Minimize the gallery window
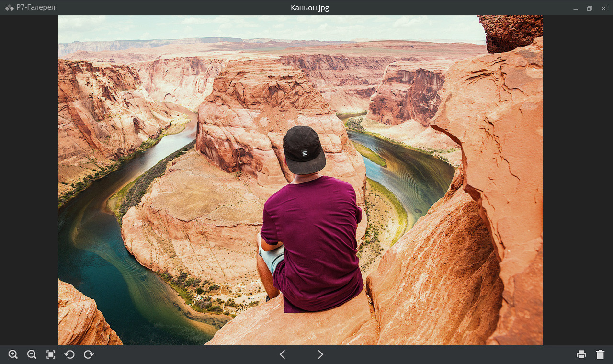Screen dimensions: 613x364 pos(576,8)
